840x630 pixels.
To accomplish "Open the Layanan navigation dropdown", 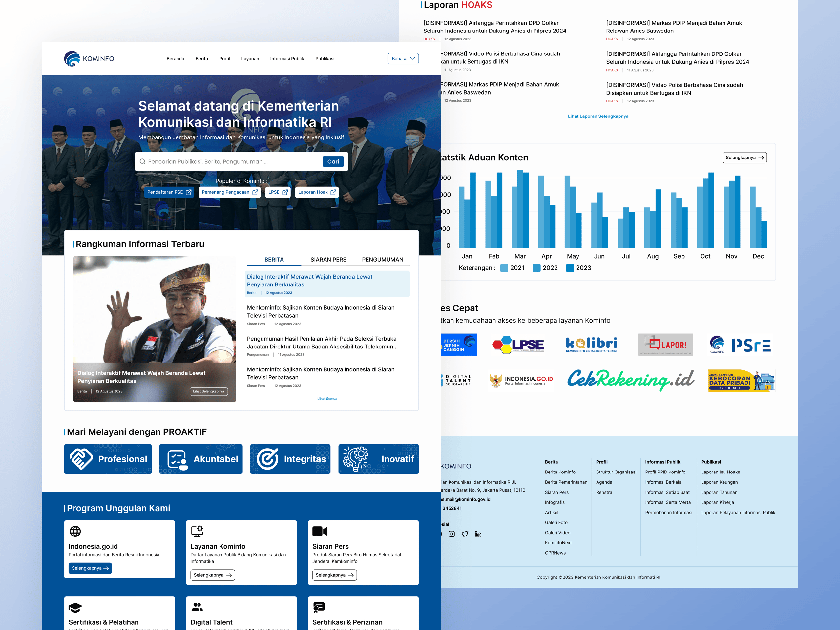I will [x=250, y=58].
